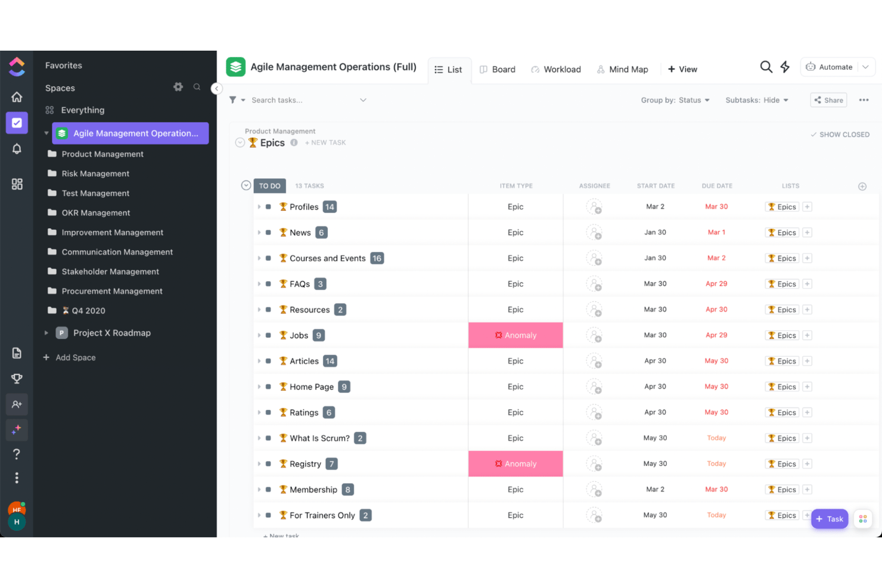The height and width of the screenshot is (588, 882).
Task: Click the purple Task button
Action: coord(830,519)
